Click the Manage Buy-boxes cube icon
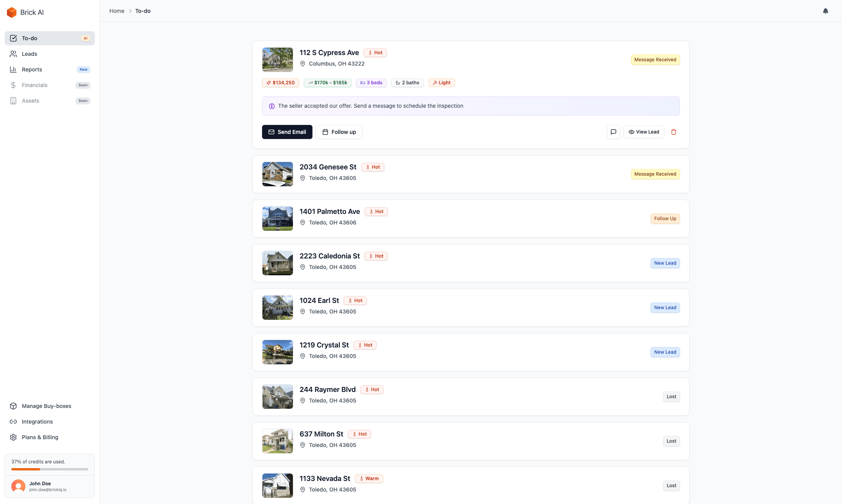The image size is (842, 504). (13, 406)
